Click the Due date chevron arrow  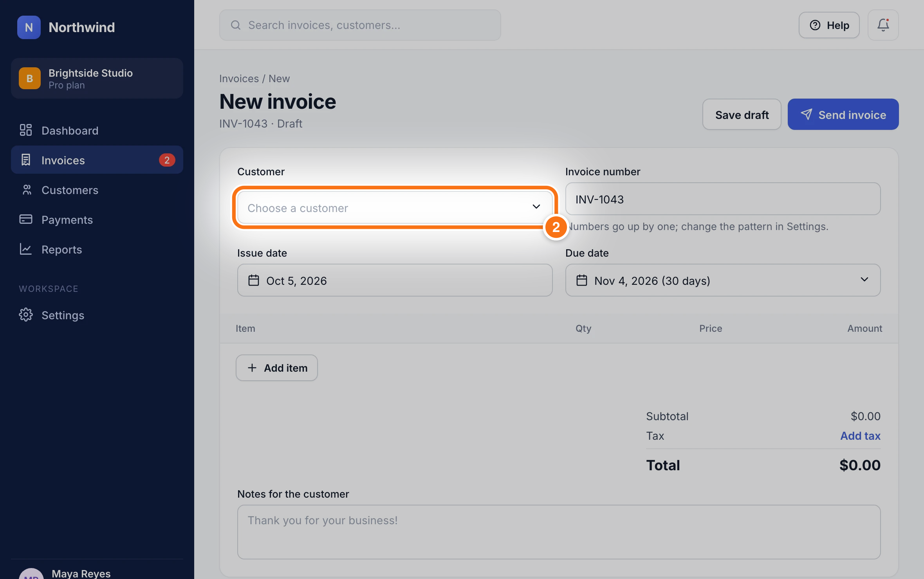864,279
